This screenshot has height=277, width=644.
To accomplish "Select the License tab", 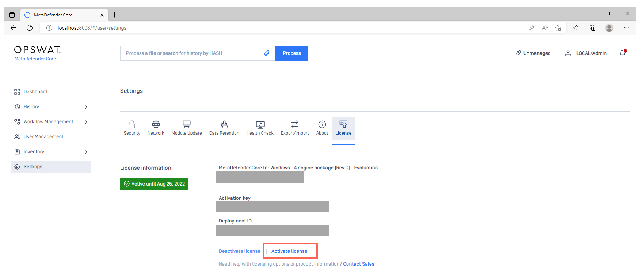I will click(x=343, y=128).
